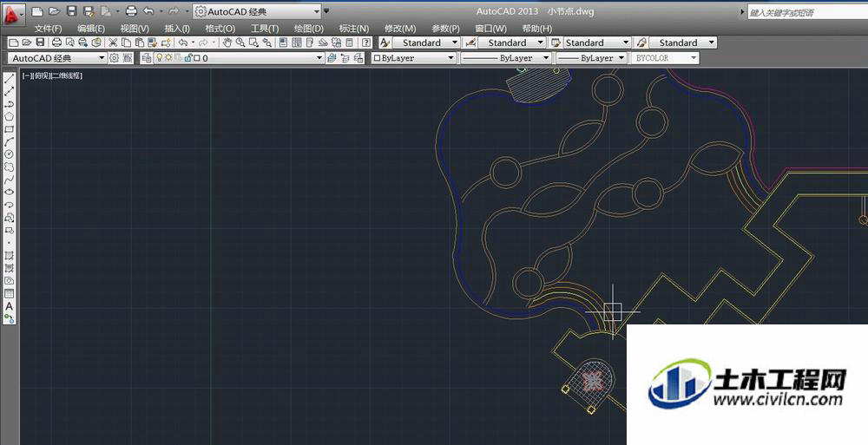
Task: Open the 标注(N) menu
Action: (x=354, y=29)
